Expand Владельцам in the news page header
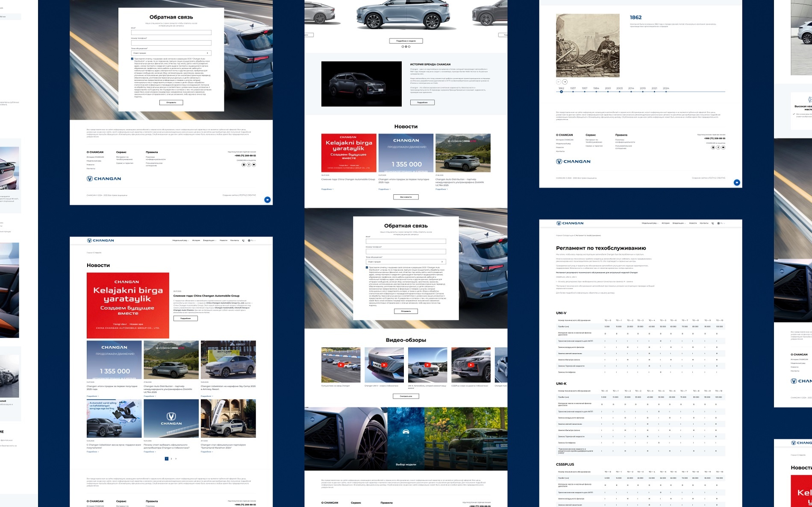The width and height of the screenshot is (812, 507). pyautogui.click(x=209, y=240)
